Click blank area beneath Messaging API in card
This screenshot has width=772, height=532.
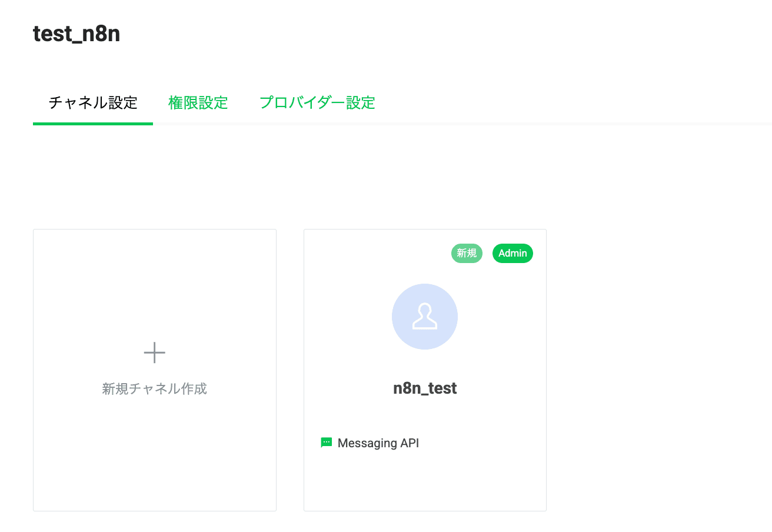425,483
